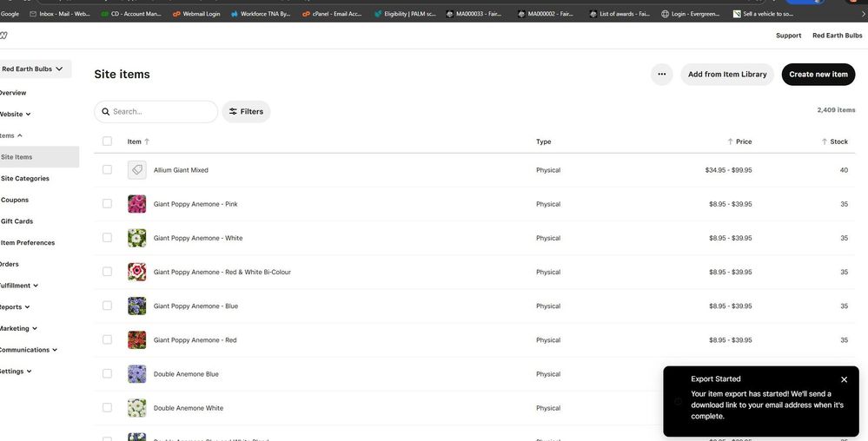Click Add from Item Library
868x441 pixels.
pos(727,74)
